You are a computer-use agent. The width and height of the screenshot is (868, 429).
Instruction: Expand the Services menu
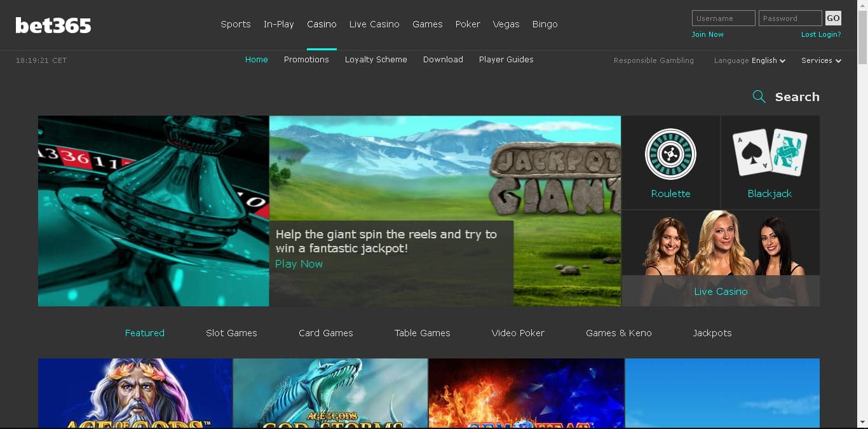pyautogui.click(x=820, y=60)
